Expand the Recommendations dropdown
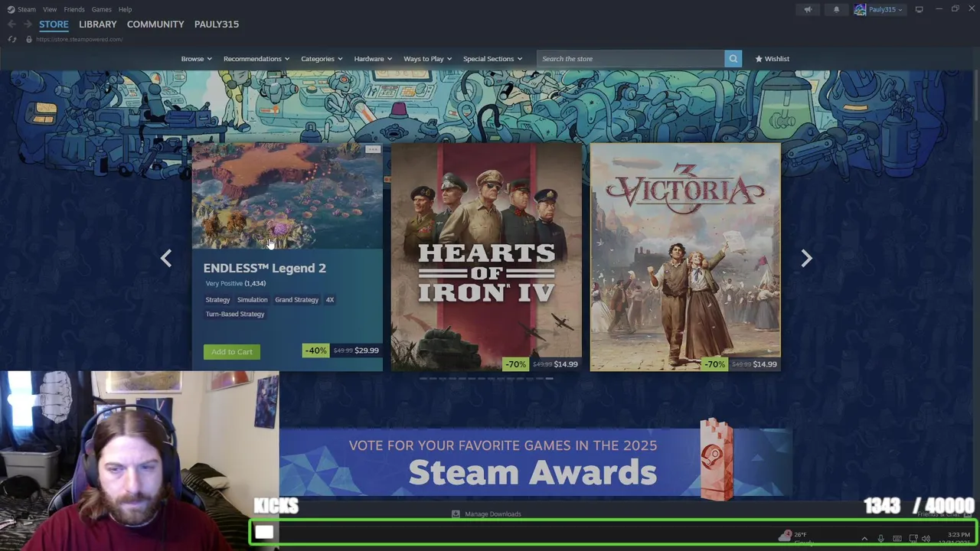Screen dimensions: 980x551 256,59
